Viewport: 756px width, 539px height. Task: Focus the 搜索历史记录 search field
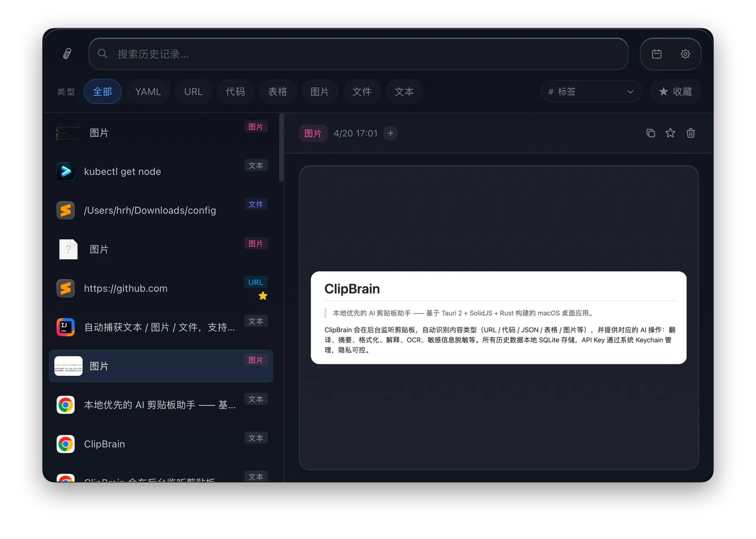[358, 54]
